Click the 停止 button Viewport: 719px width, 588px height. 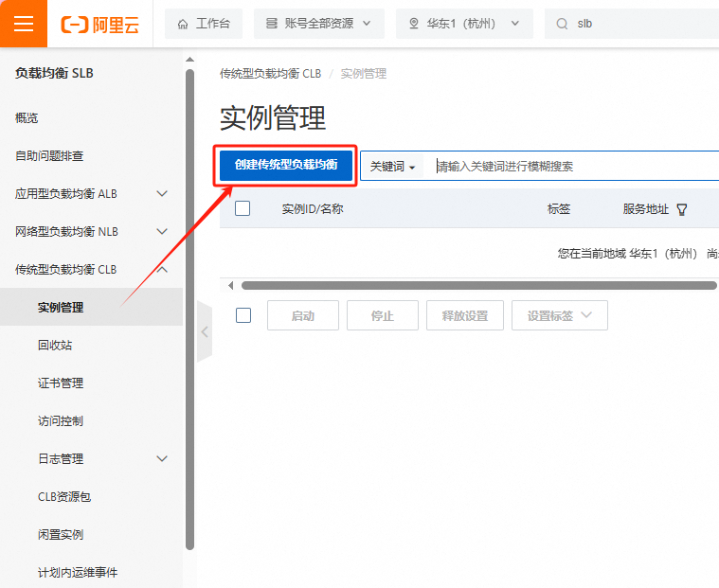(383, 315)
